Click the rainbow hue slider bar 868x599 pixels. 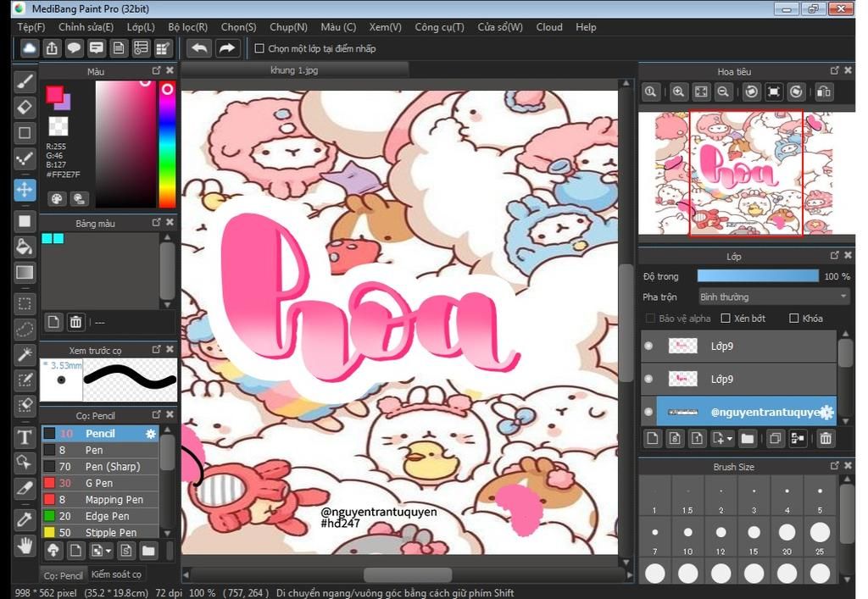click(x=167, y=144)
